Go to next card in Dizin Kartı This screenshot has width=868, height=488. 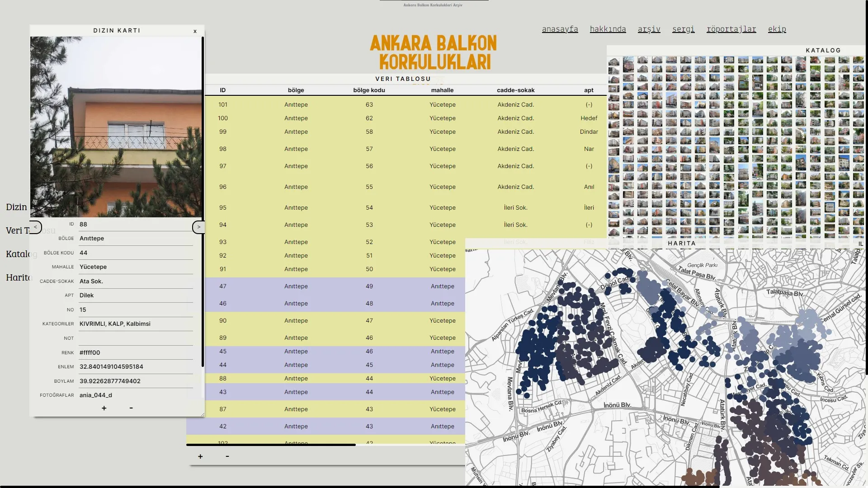coord(198,227)
